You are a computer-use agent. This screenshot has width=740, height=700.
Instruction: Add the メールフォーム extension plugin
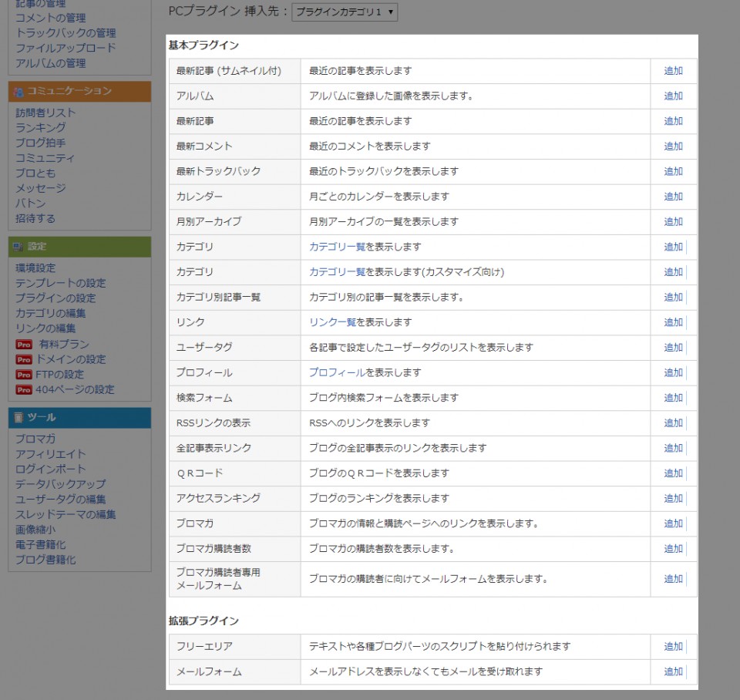pos(673,671)
